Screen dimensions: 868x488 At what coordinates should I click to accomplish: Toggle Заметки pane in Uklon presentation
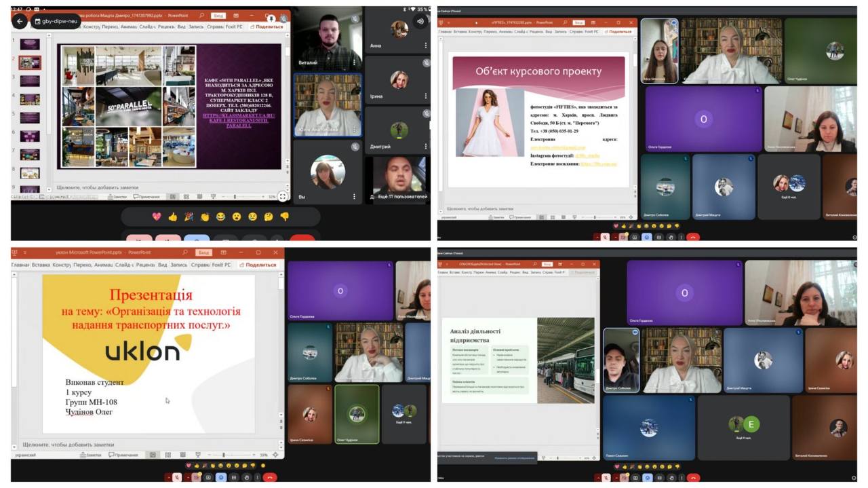(x=90, y=455)
